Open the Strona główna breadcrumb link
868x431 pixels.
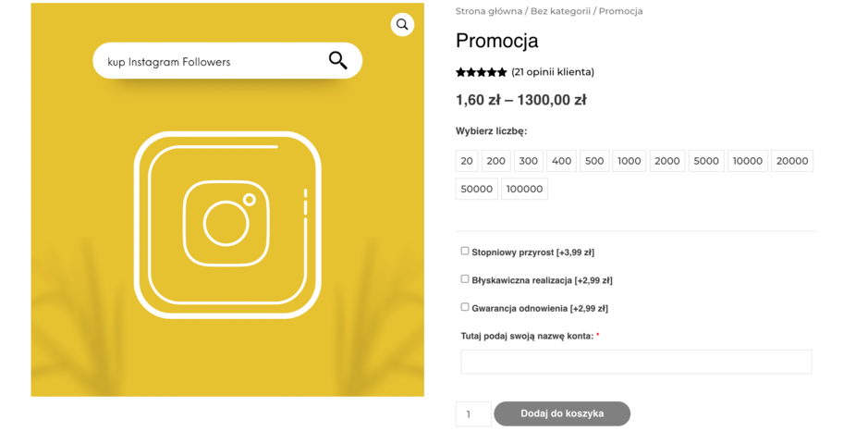(x=488, y=11)
